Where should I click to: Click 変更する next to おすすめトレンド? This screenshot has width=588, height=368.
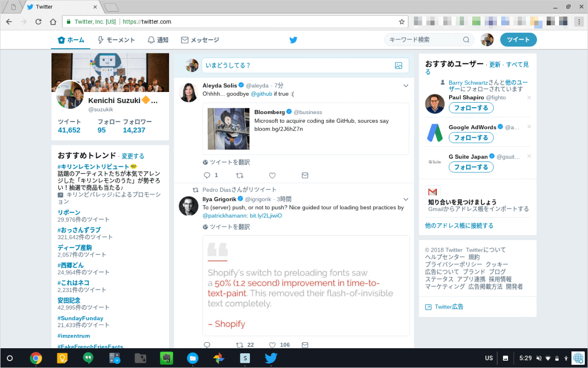[x=133, y=156]
